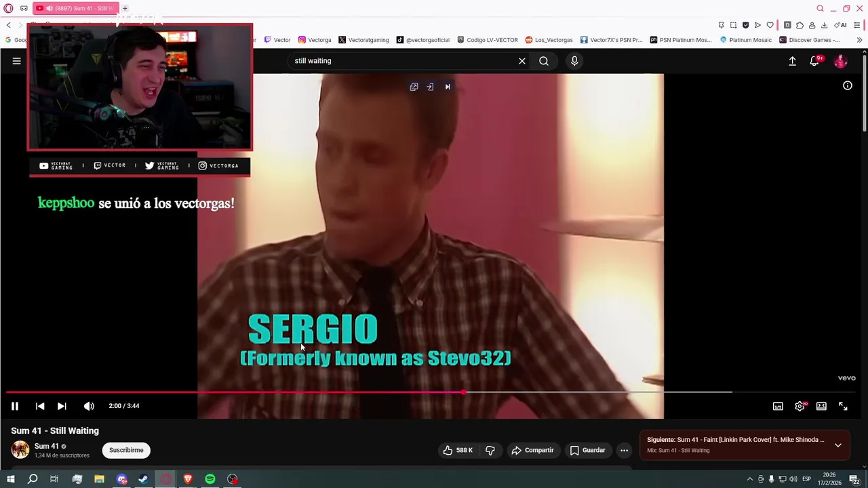The image size is (868, 488).
Task: Click the overlay skip-next icon
Action: coord(448,87)
